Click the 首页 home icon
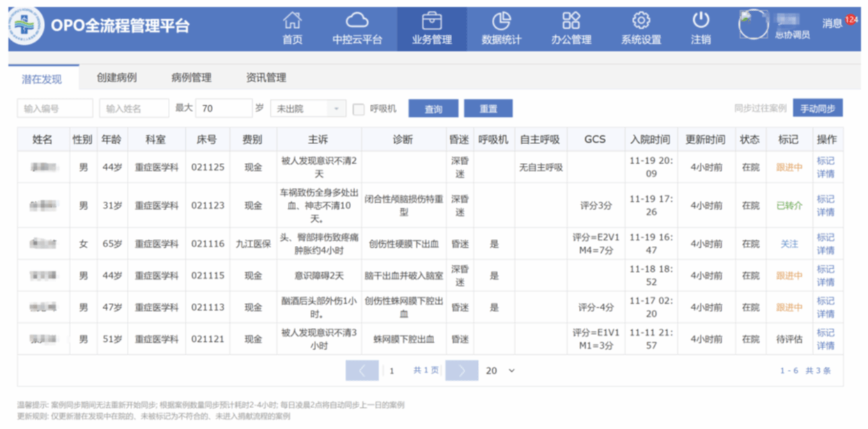 (x=293, y=21)
